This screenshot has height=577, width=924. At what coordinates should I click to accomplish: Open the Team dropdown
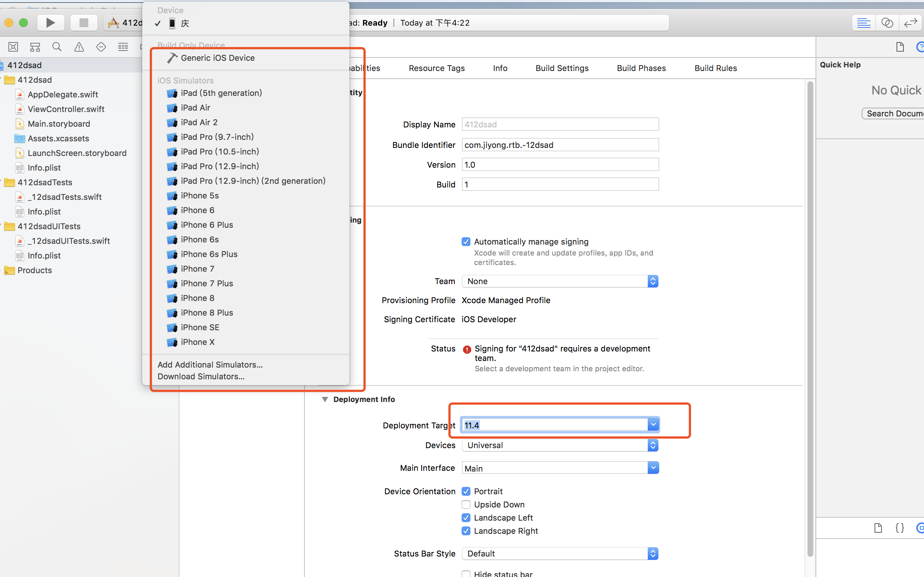560,281
